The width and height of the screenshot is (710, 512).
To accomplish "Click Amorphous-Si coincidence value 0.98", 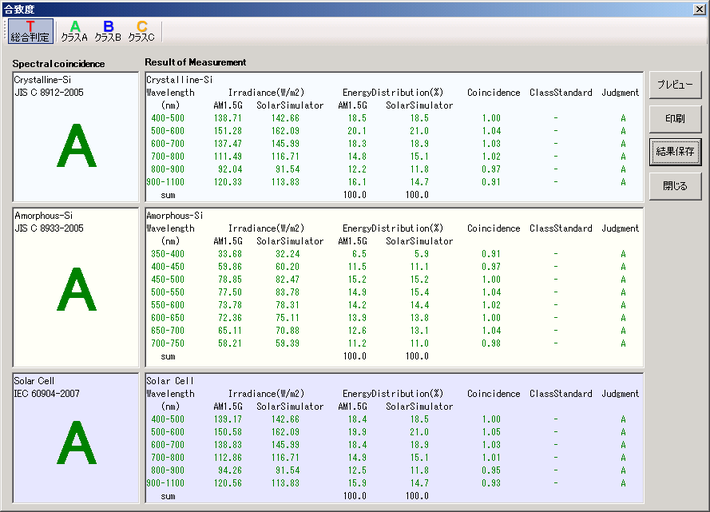I will point(491,343).
